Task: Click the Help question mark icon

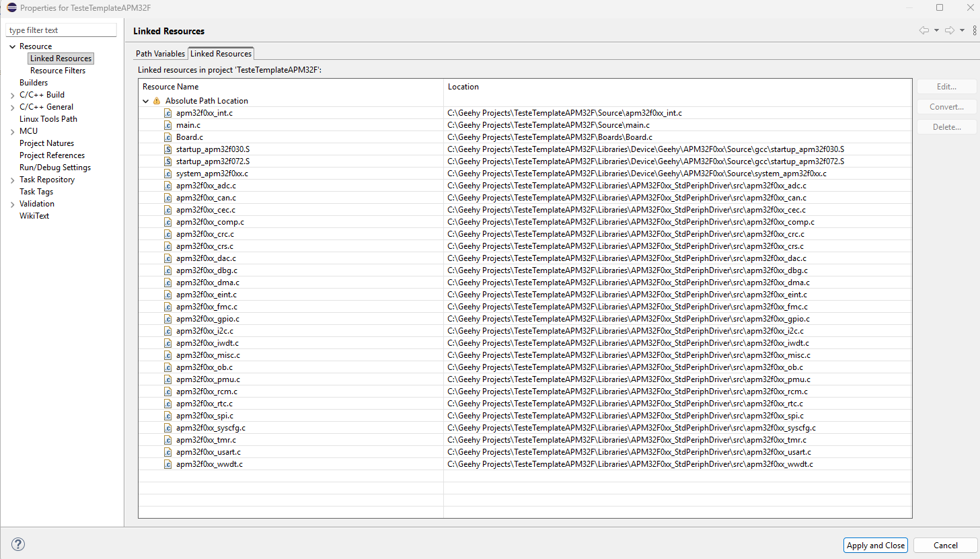Action: click(x=18, y=544)
